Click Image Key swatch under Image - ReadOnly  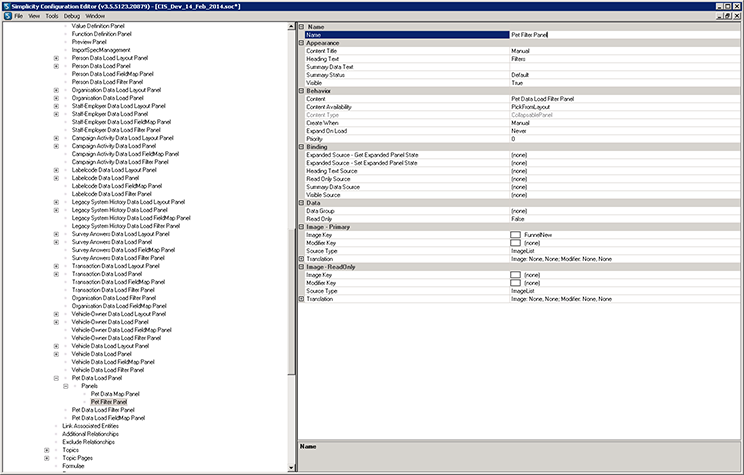coord(515,275)
